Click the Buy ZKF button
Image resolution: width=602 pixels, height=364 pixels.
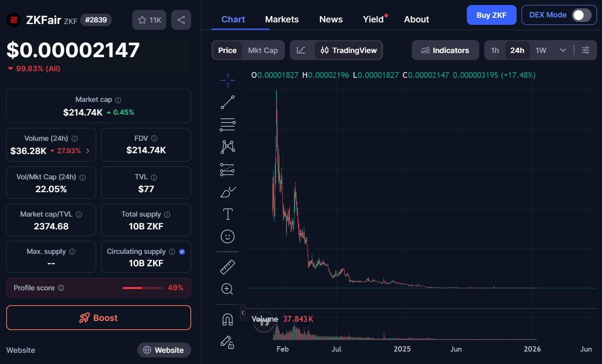(492, 15)
